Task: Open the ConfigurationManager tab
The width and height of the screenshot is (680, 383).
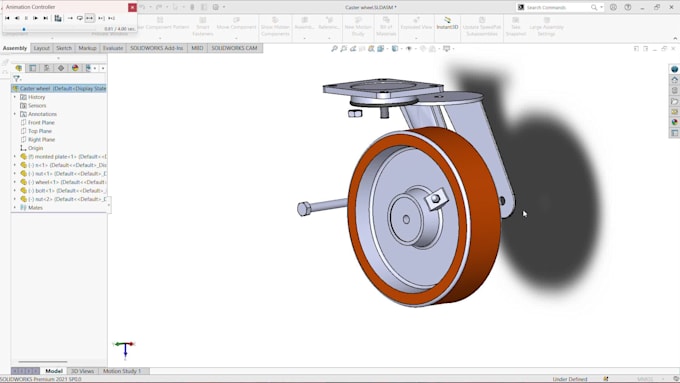Action: [x=47, y=68]
